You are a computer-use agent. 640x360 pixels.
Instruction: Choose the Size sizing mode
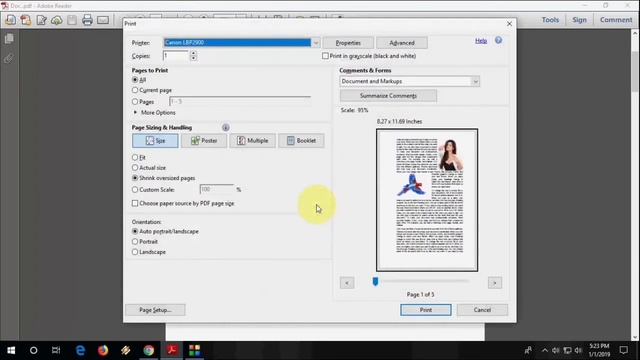pyautogui.click(x=155, y=140)
